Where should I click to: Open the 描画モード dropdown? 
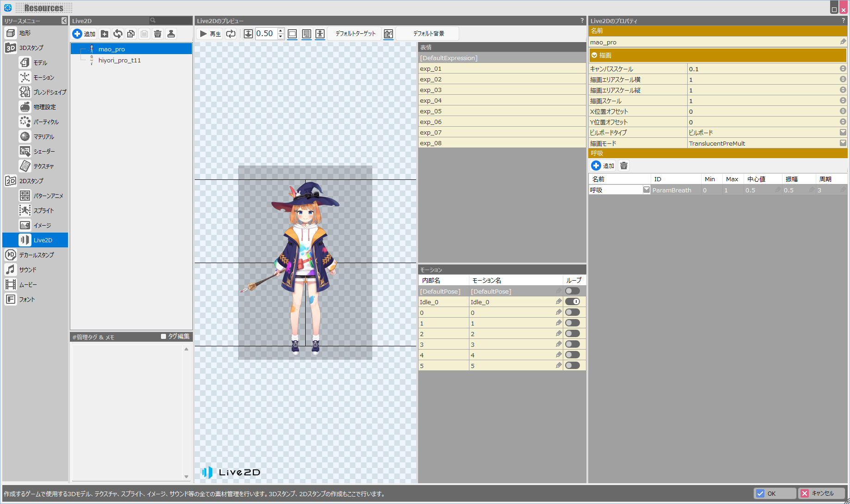843,143
